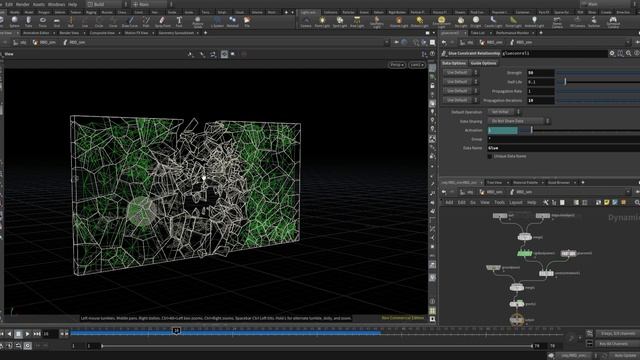
Task: Toggle the realtime playback button on timeline
Action: click(27, 346)
